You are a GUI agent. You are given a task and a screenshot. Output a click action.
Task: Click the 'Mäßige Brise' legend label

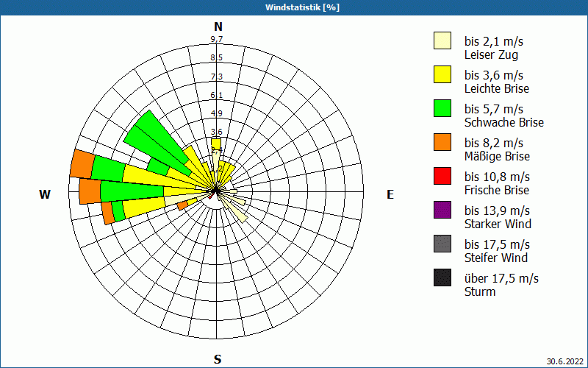click(x=497, y=156)
